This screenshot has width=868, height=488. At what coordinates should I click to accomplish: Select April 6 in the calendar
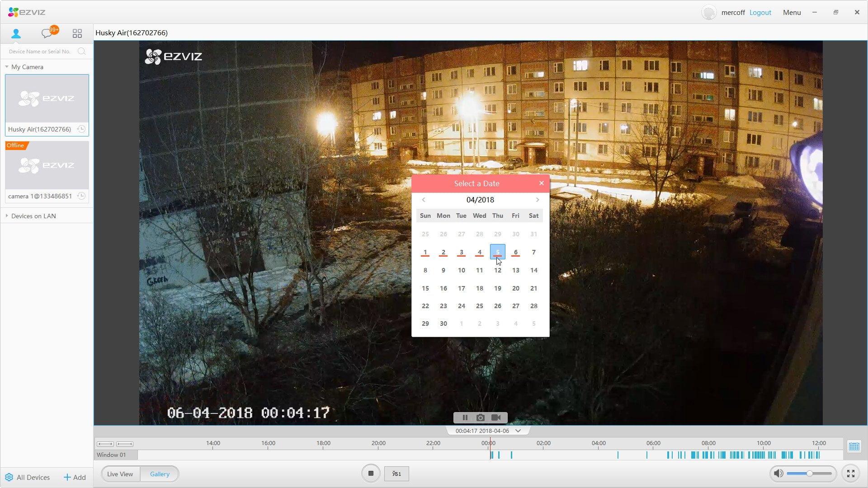tap(515, 252)
